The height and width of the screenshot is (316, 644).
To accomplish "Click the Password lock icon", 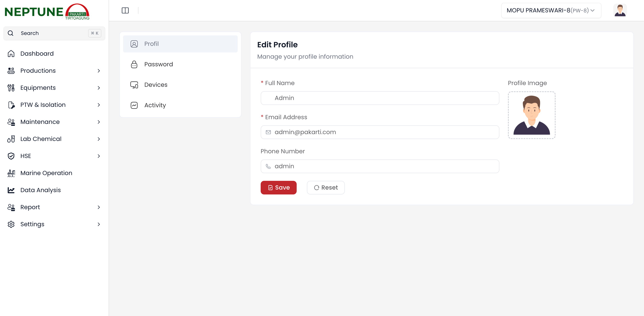I will pyautogui.click(x=134, y=64).
